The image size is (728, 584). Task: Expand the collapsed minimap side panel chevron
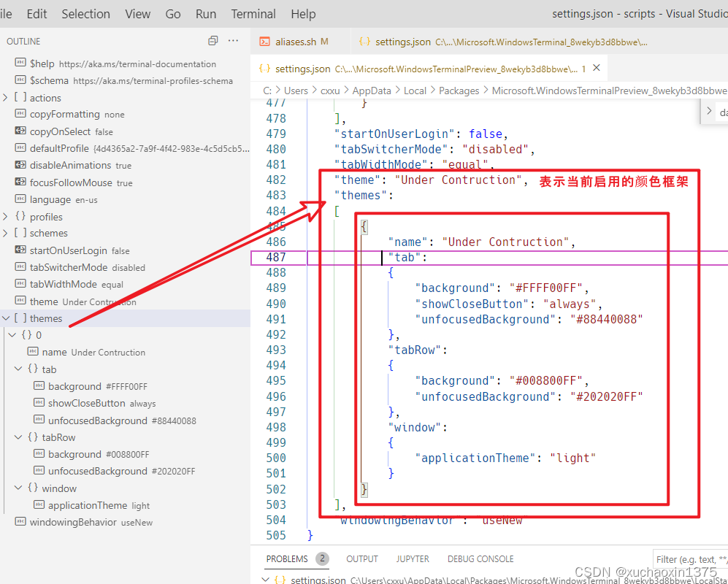pyautogui.click(x=709, y=112)
